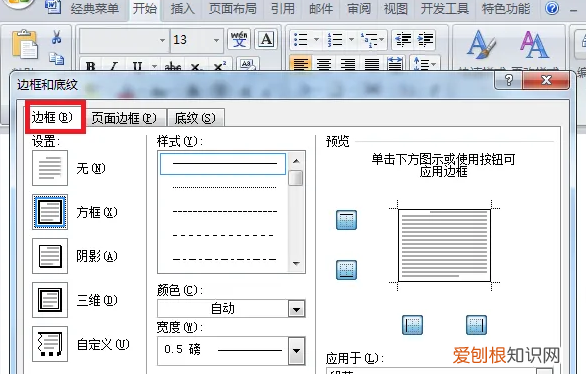Toggle align left in ribbon
Screen dimensions: 586x374
pyautogui.click(x=301, y=64)
